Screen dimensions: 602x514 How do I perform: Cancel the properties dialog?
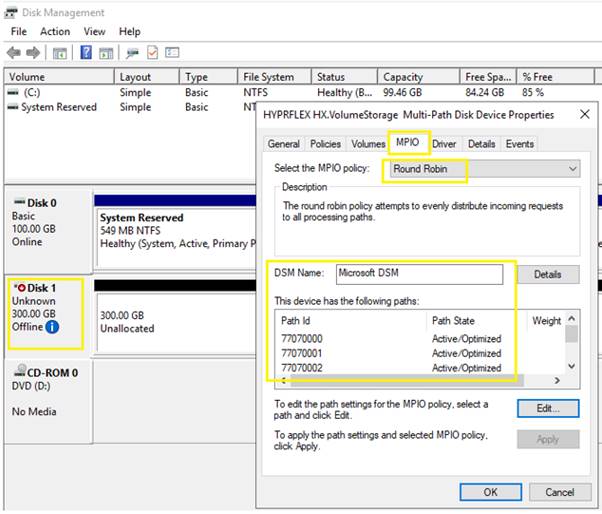(560, 493)
